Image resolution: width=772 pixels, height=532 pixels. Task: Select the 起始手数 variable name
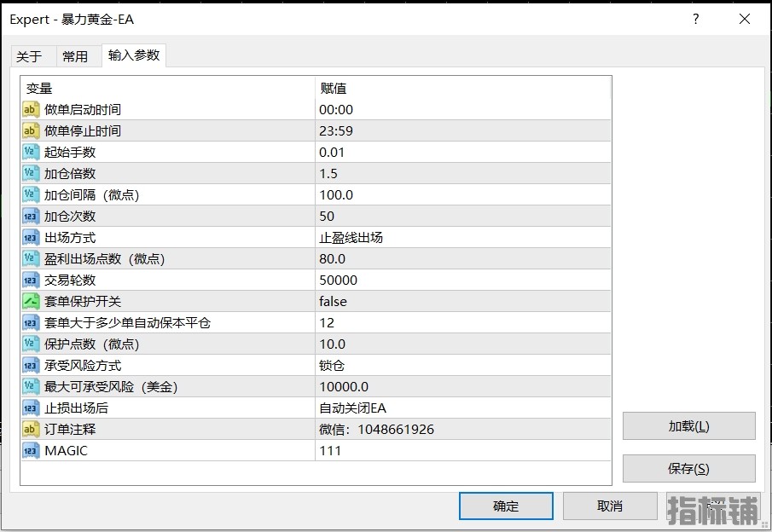click(70, 152)
